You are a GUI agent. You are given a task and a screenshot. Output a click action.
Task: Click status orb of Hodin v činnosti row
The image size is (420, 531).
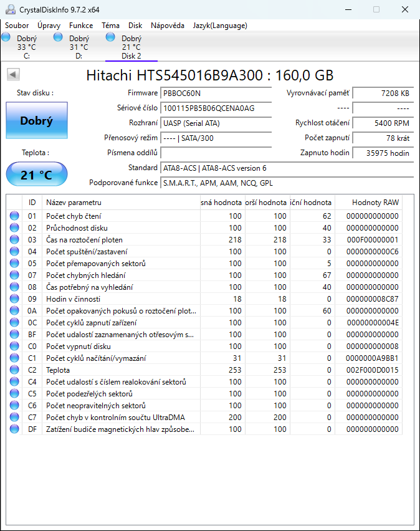(x=14, y=299)
